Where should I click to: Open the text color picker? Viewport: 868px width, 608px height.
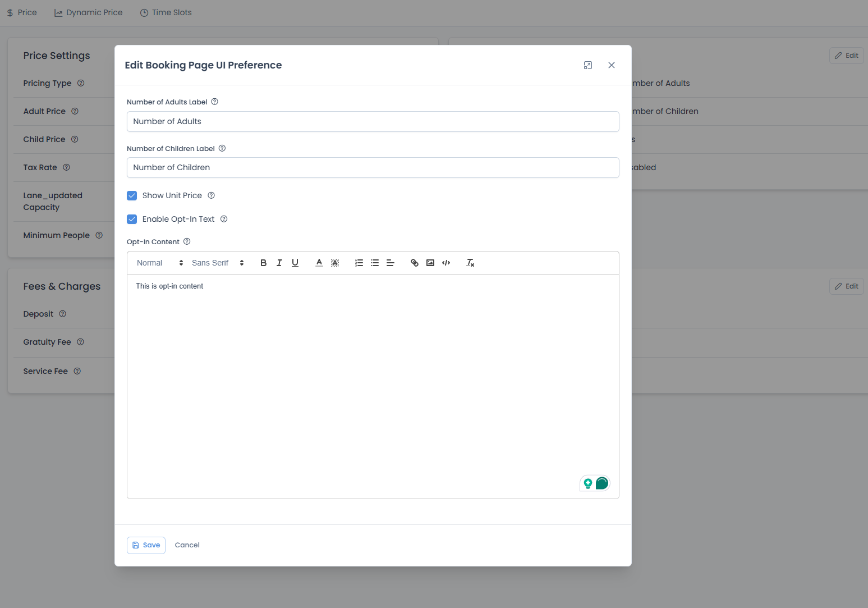pos(319,263)
